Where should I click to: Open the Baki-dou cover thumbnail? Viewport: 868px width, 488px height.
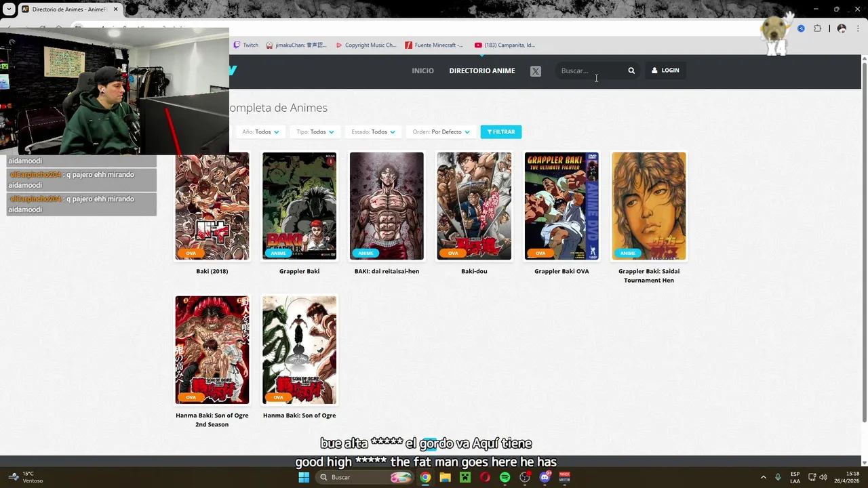pos(474,206)
